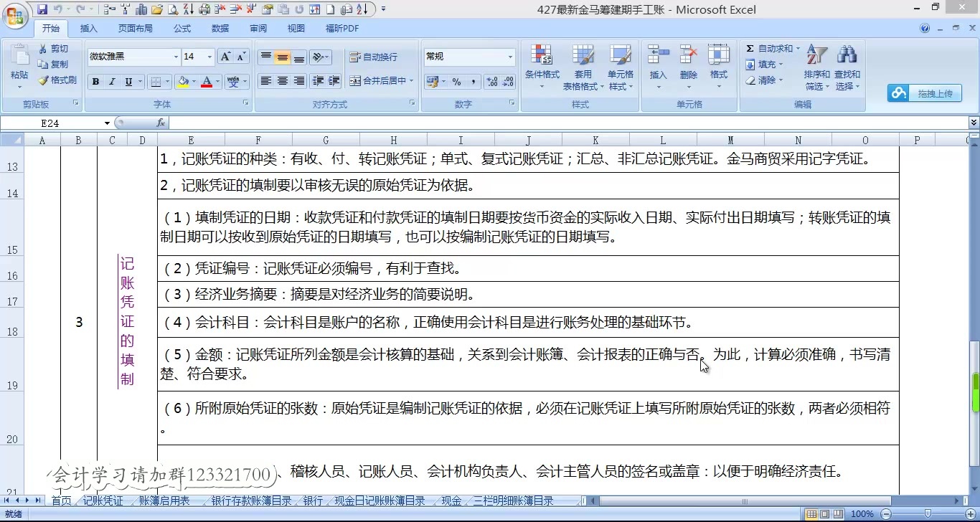Viewport: 980px width, 522px height.
Task: Open the number format dropdown 常规
Action: point(511,57)
